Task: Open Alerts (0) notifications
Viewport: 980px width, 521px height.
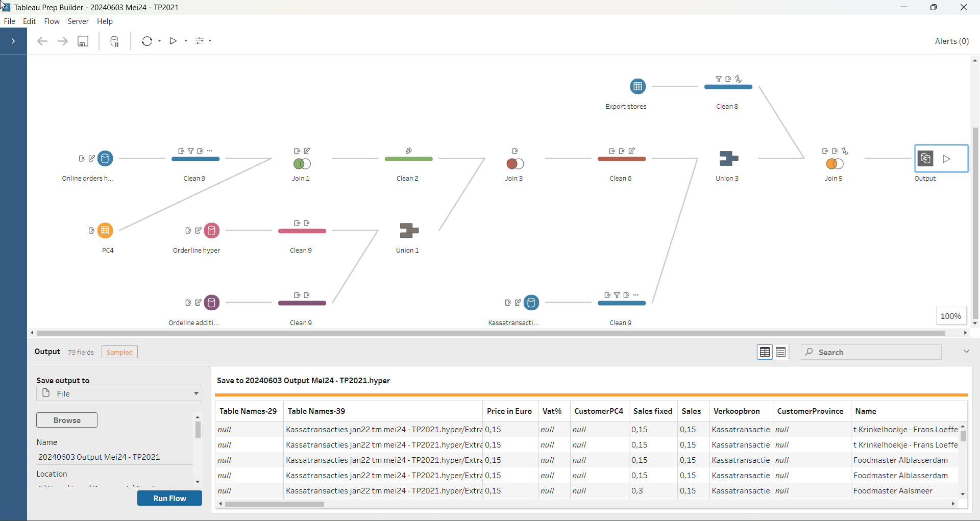Action: click(951, 41)
